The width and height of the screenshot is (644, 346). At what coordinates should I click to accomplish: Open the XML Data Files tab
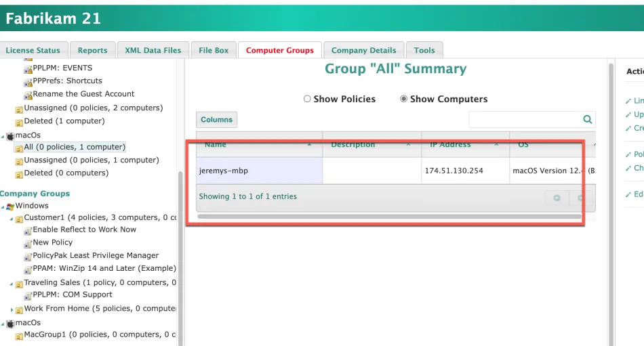tap(153, 50)
